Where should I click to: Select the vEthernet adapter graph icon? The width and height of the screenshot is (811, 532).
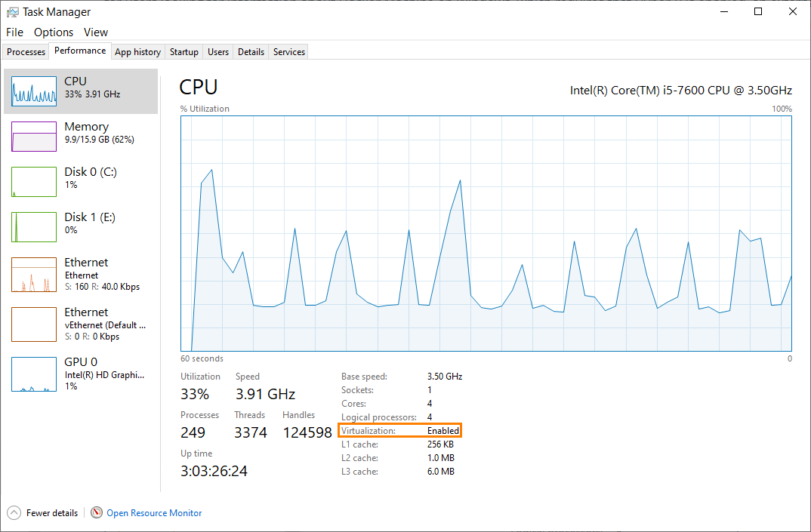(x=34, y=324)
